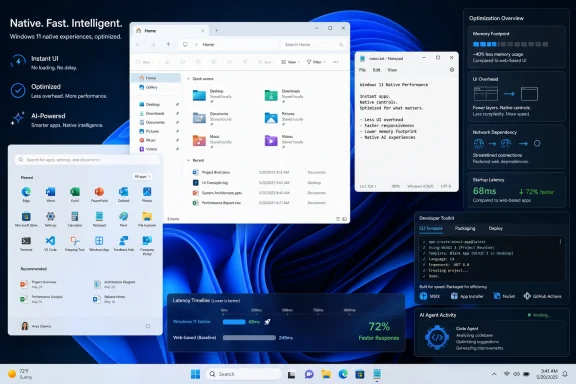Image resolution: width=576 pixels, height=384 pixels.
Task: Click All apps button in Start menu
Action: (142, 177)
